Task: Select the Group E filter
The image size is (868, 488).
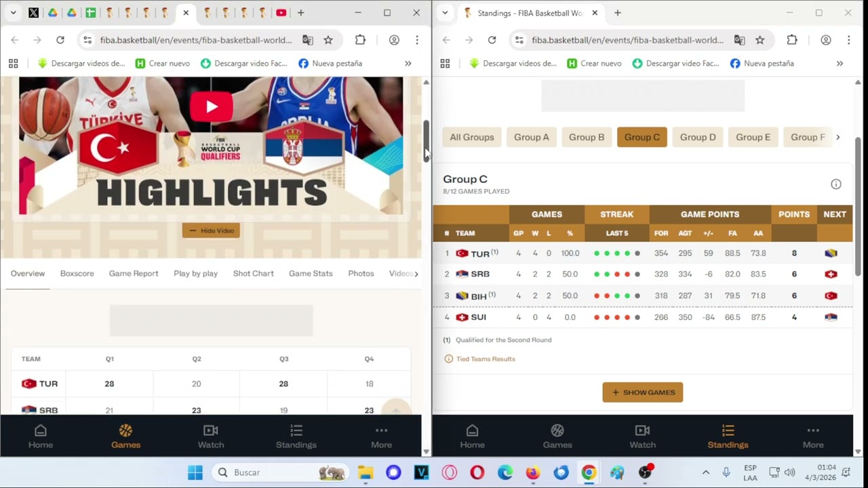Action: (x=753, y=137)
